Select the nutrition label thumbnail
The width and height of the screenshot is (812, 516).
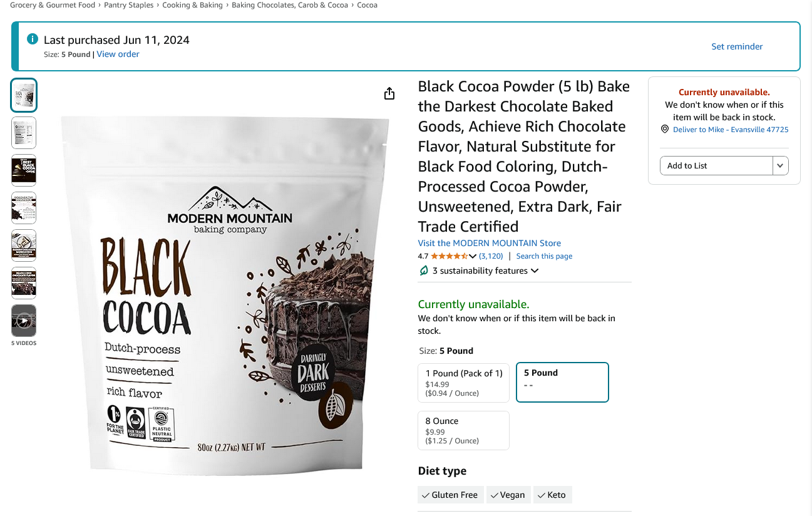[24, 133]
